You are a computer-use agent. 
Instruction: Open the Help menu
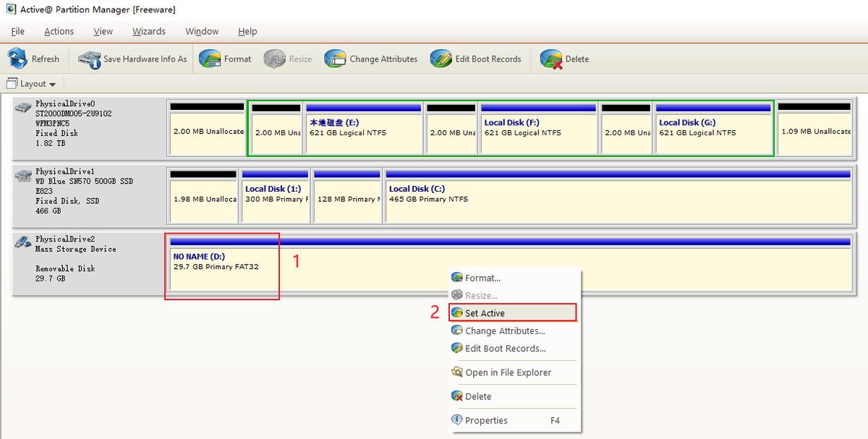[x=247, y=31]
